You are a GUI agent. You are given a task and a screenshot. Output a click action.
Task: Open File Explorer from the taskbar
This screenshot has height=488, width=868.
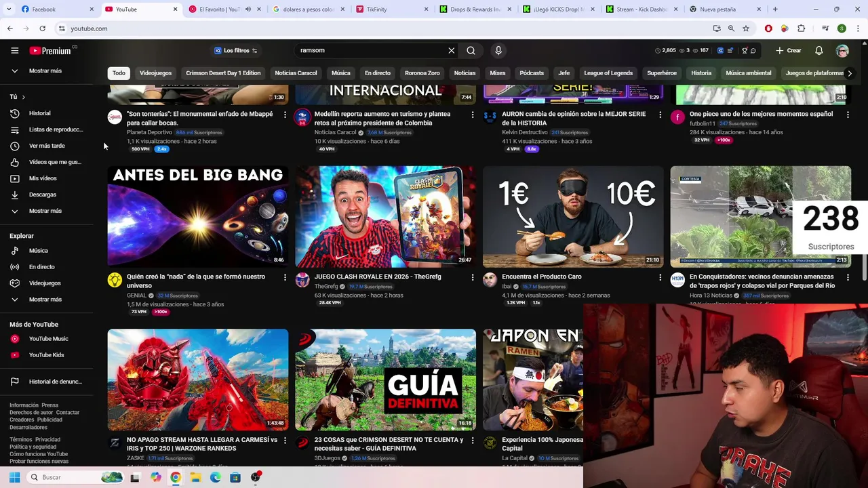click(195, 477)
